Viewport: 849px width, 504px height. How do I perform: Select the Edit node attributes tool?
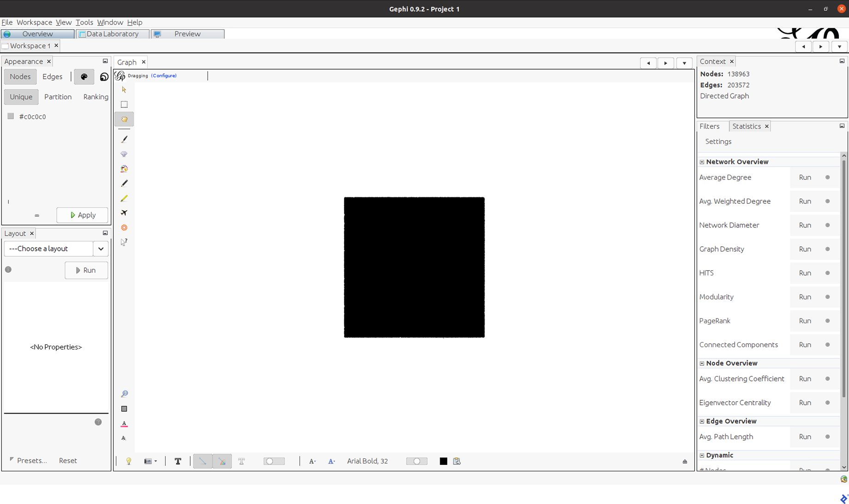124,242
